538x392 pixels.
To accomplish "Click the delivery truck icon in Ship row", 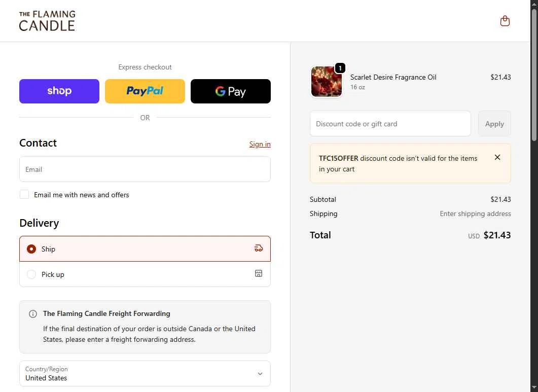I will pos(259,248).
